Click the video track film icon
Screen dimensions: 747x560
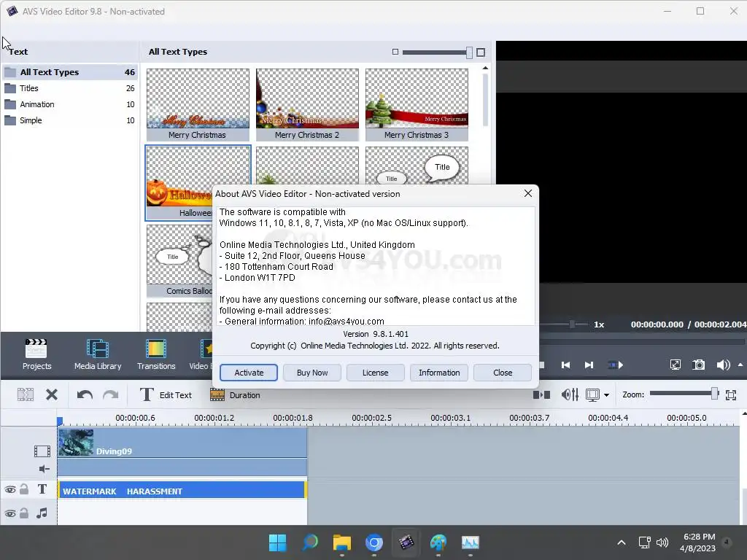[x=42, y=451]
